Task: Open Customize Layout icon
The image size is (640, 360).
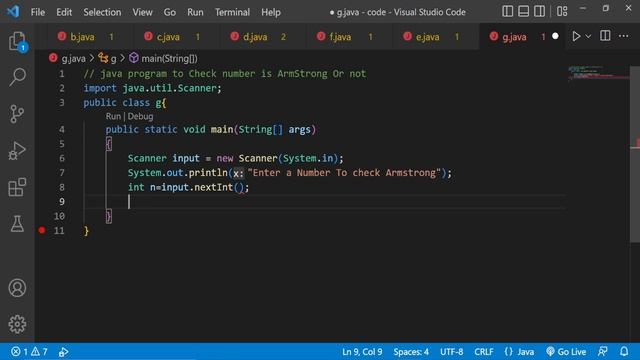Action: (562, 11)
